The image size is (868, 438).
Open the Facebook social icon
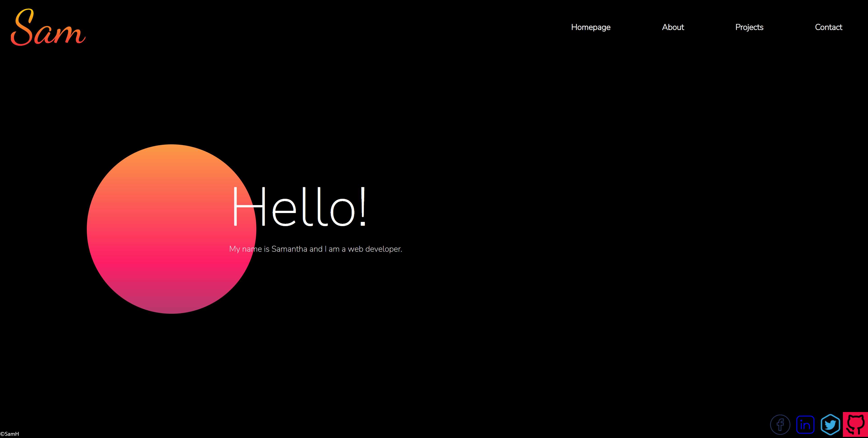[780, 424]
